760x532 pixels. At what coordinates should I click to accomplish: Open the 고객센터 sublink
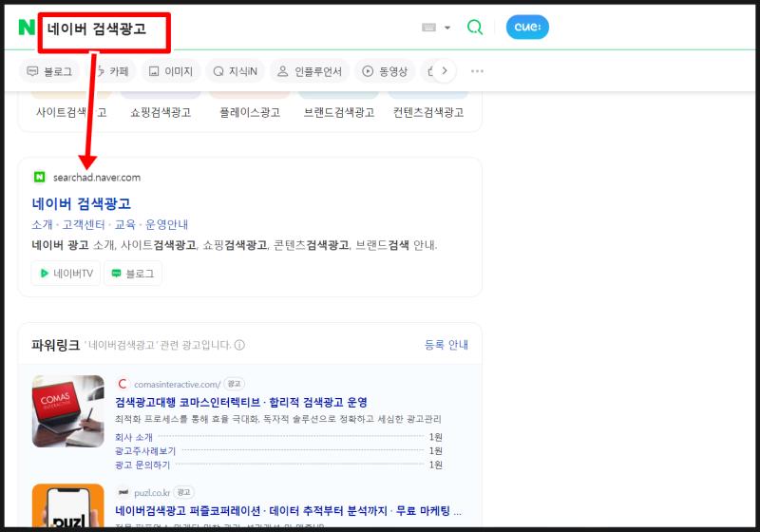pyautogui.click(x=84, y=225)
